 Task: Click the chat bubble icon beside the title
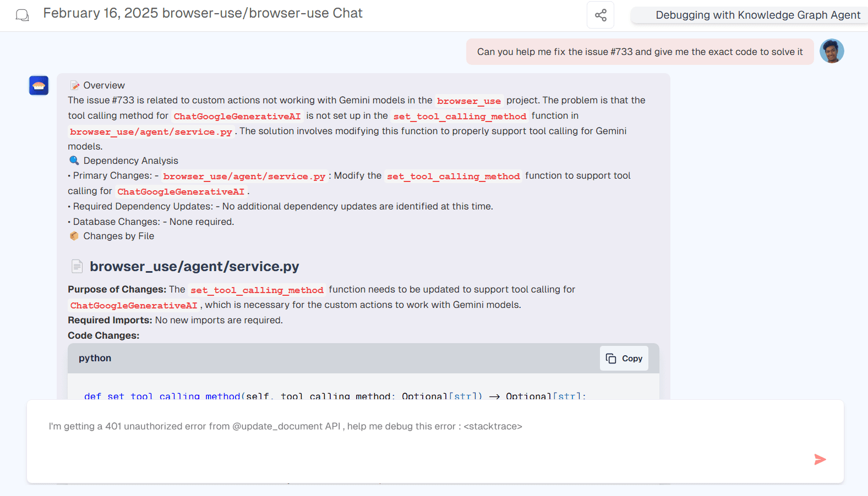click(23, 15)
